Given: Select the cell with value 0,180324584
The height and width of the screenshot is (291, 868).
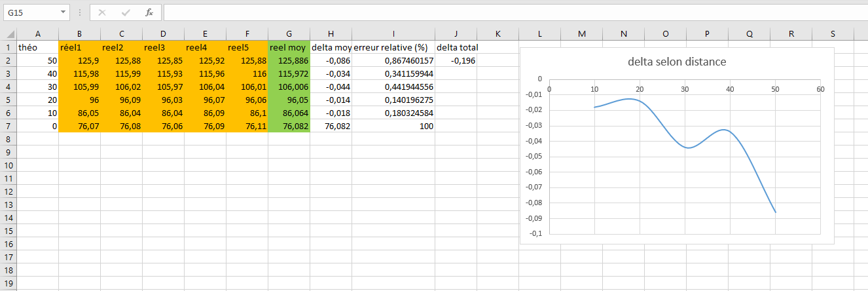Looking at the screenshot, I should [393, 113].
